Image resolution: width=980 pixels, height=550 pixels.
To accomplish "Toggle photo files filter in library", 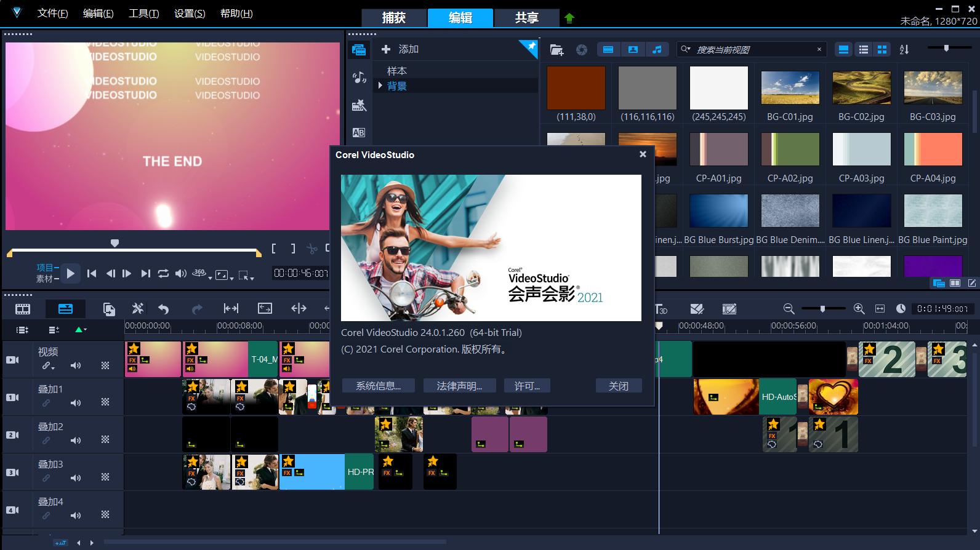I will pos(633,49).
